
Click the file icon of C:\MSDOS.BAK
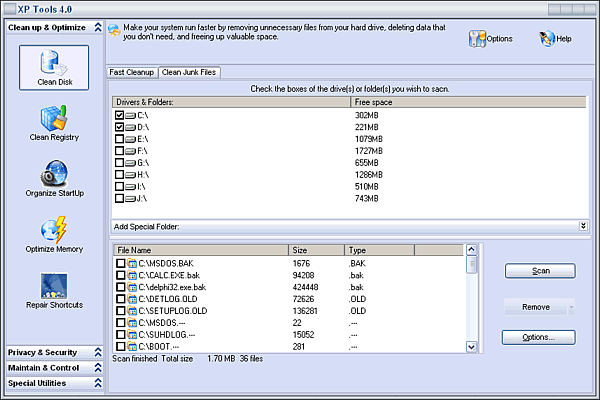tap(132, 263)
